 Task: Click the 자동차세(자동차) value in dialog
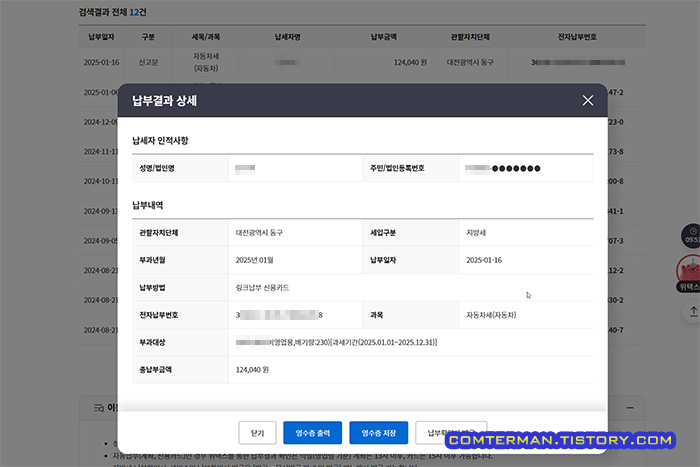(x=491, y=315)
